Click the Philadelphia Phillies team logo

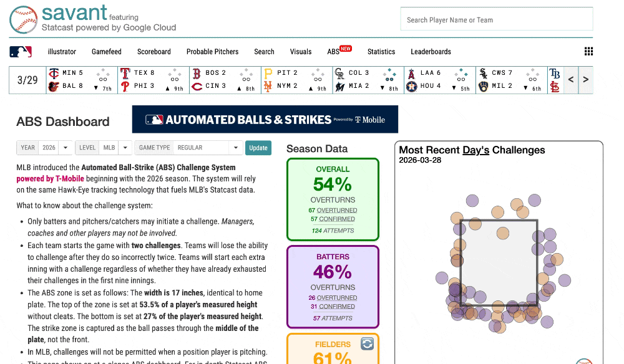click(125, 86)
